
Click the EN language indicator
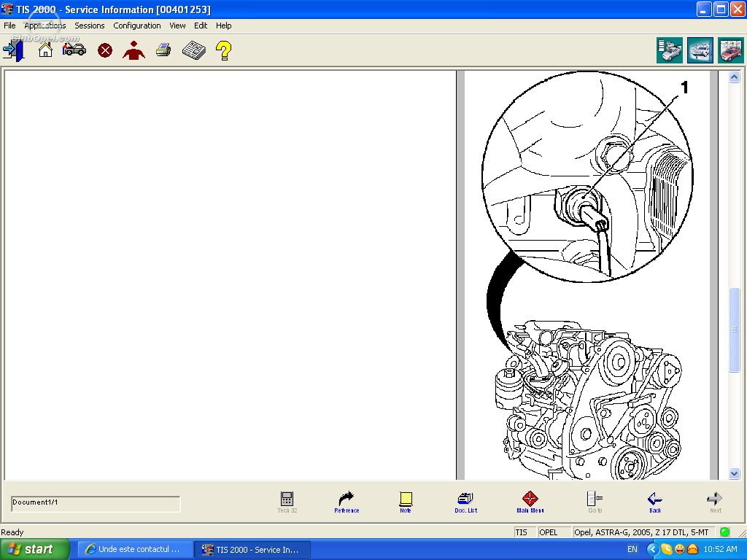click(x=632, y=549)
